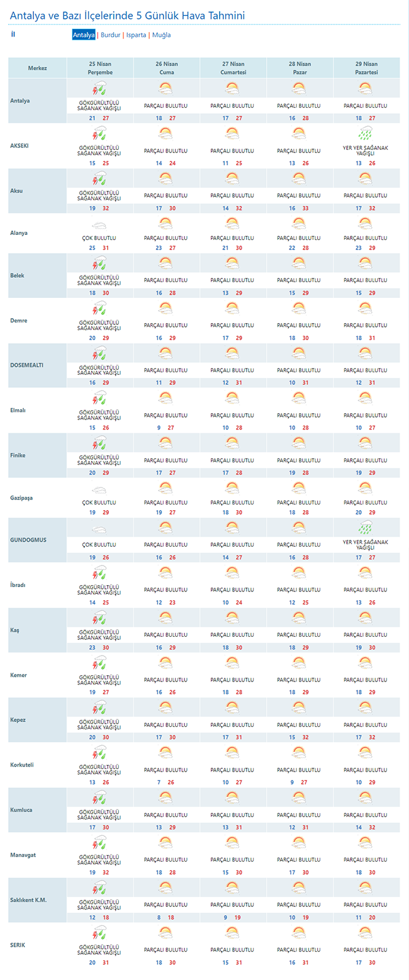Open the Muğla province forecast
This screenshot has width=409, height=980.
point(161,35)
